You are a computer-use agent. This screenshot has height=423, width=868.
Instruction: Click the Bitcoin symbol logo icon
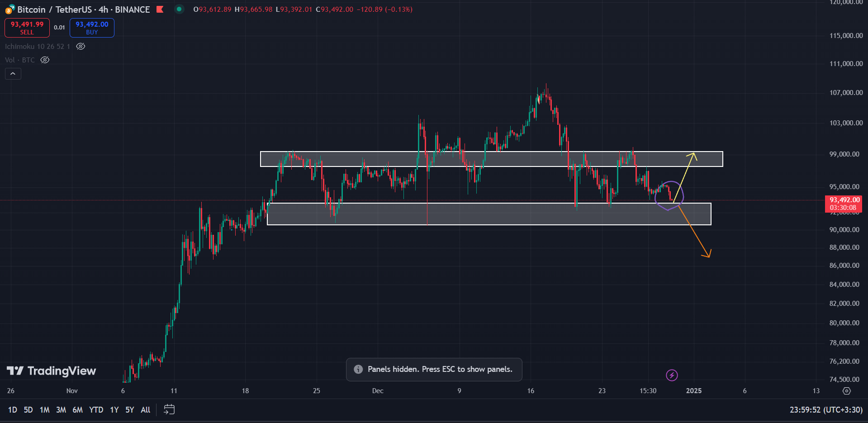(x=10, y=9)
